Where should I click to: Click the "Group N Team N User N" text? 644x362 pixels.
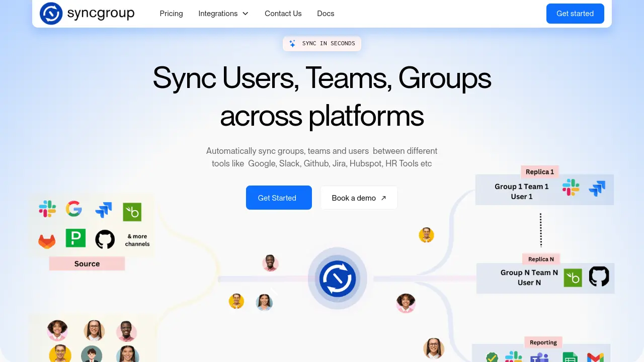click(x=529, y=278)
